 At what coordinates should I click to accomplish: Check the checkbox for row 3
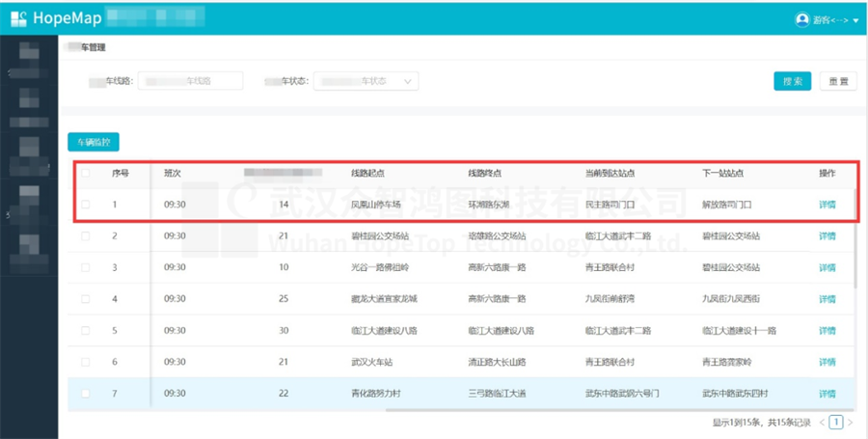point(85,267)
